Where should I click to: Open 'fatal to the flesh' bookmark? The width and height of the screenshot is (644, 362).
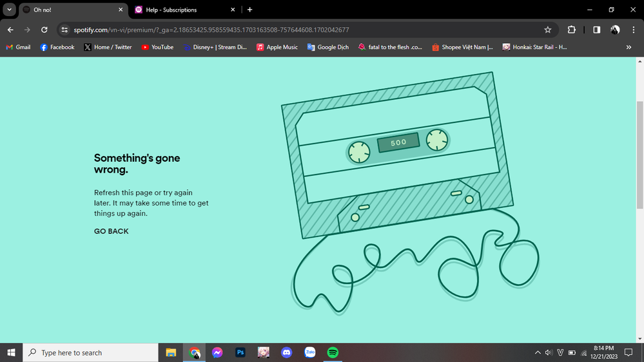[390, 47]
